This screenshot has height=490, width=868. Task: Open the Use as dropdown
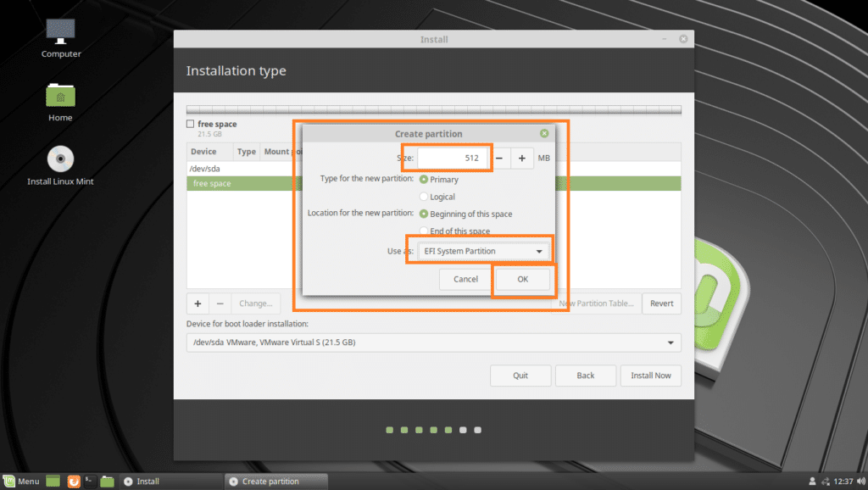tap(481, 250)
